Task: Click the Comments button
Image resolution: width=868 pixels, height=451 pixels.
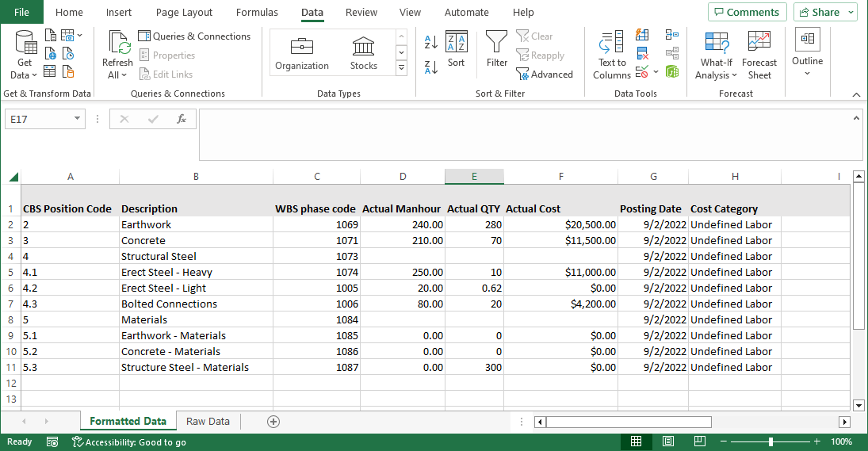Action: [747, 12]
